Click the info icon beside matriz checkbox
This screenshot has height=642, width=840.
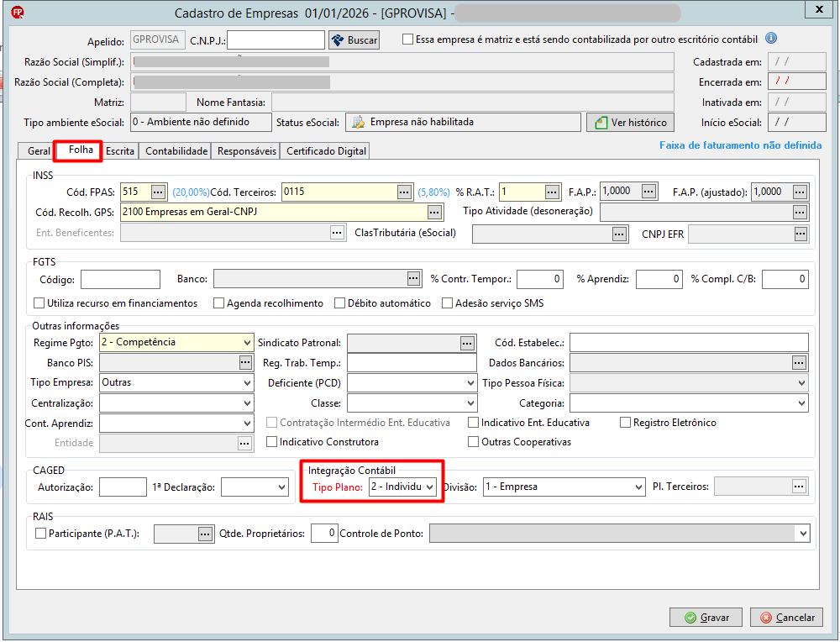point(771,39)
